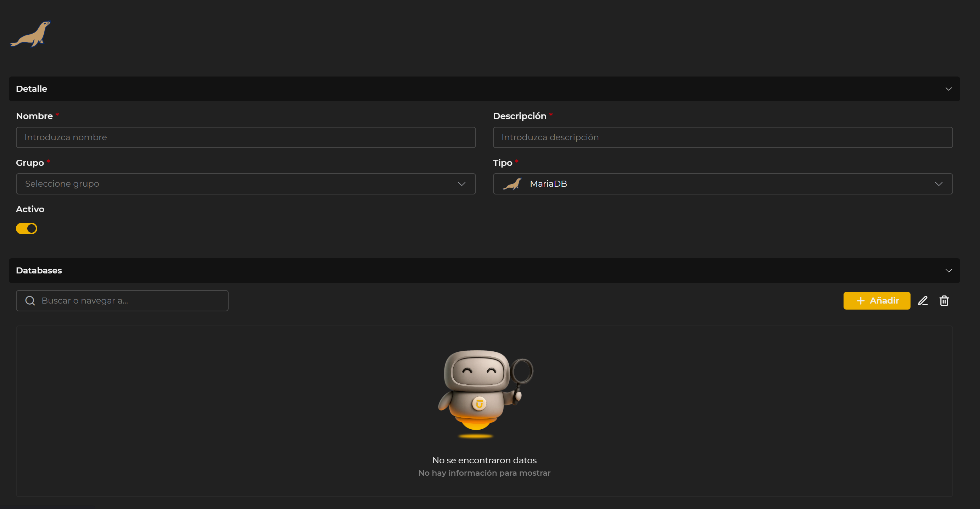
Task: Click 'No se encontraron datos' text
Action: point(484,460)
